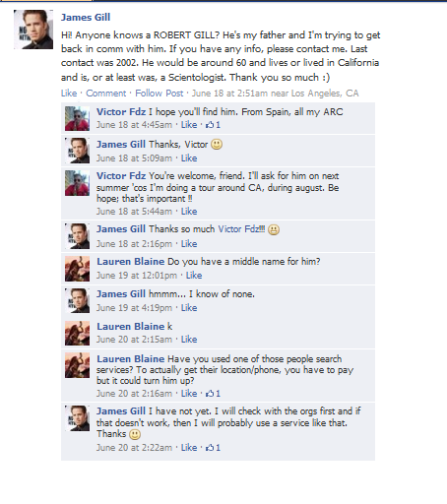Like James's comment posted June 20 at 2:22am
This screenshot has height=504, width=447.
coord(189,448)
